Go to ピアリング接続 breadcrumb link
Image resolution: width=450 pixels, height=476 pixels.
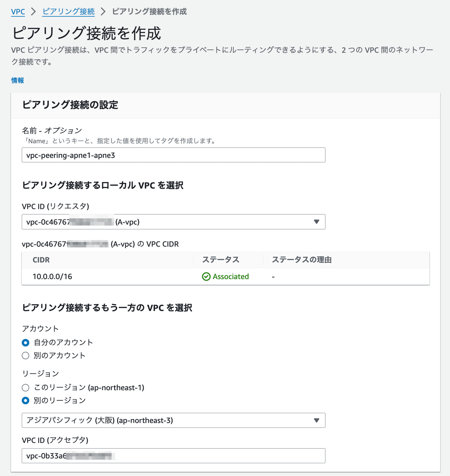68,11
